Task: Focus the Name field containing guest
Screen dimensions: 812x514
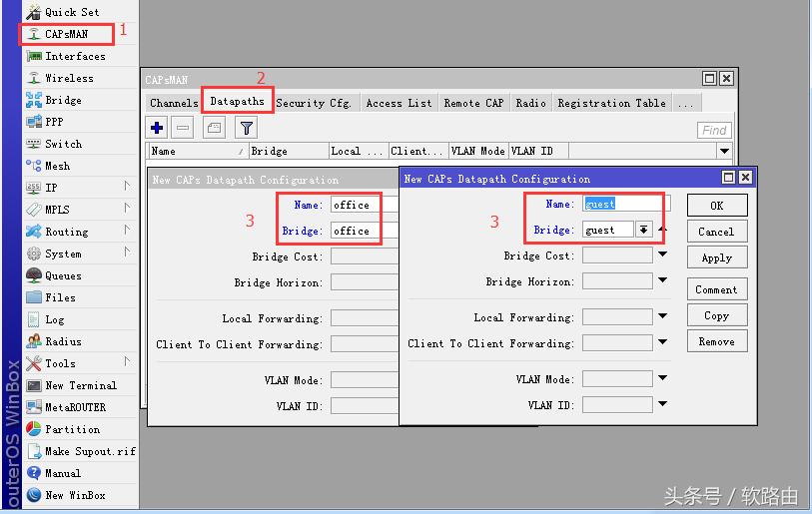Action: click(x=626, y=204)
